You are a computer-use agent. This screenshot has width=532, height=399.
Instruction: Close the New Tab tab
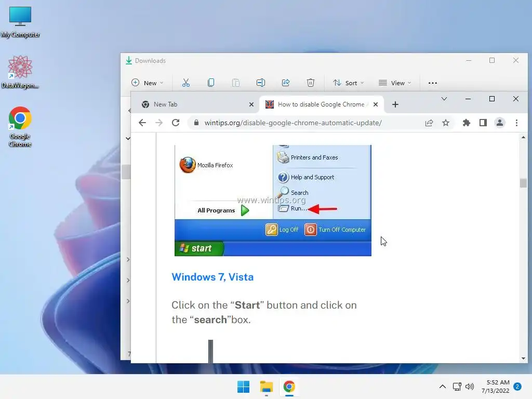point(251,104)
